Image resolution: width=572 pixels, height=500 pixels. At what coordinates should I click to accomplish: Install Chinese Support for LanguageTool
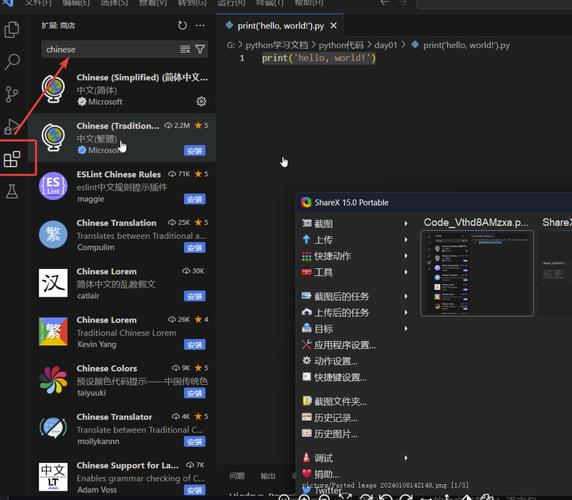(x=195, y=490)
